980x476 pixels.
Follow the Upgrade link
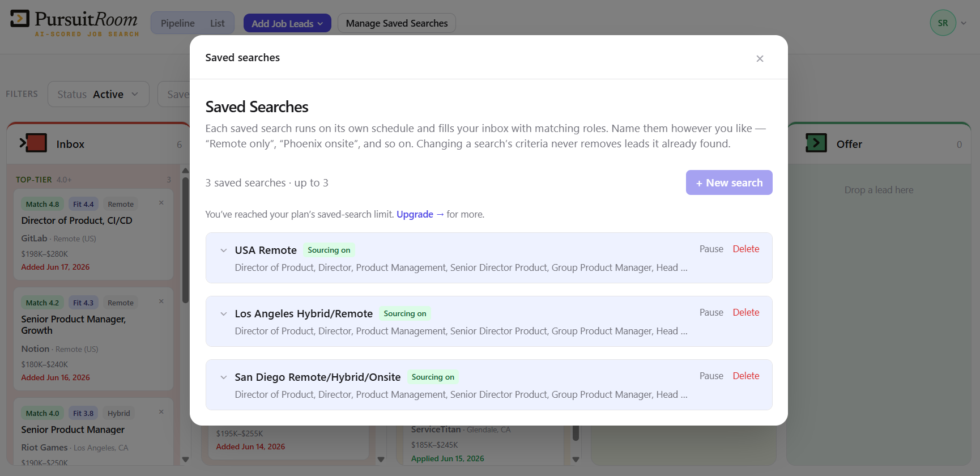pyautogui.click(x=420, y=214)
